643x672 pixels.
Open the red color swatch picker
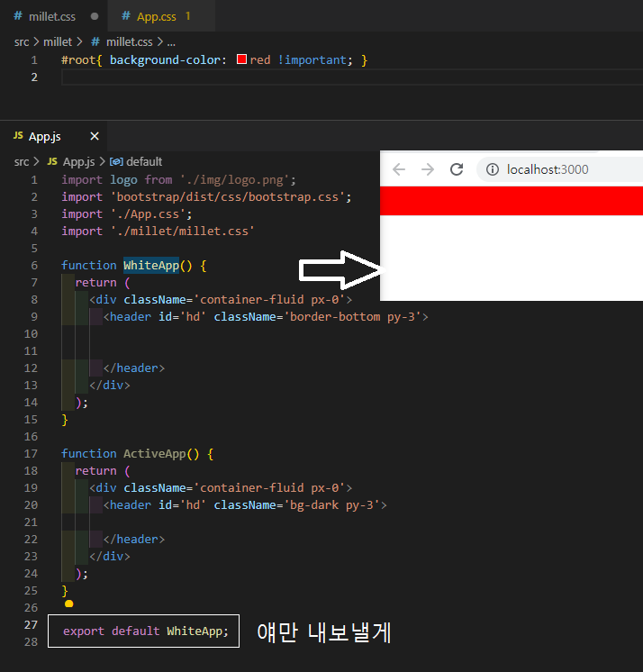point(241,59)
